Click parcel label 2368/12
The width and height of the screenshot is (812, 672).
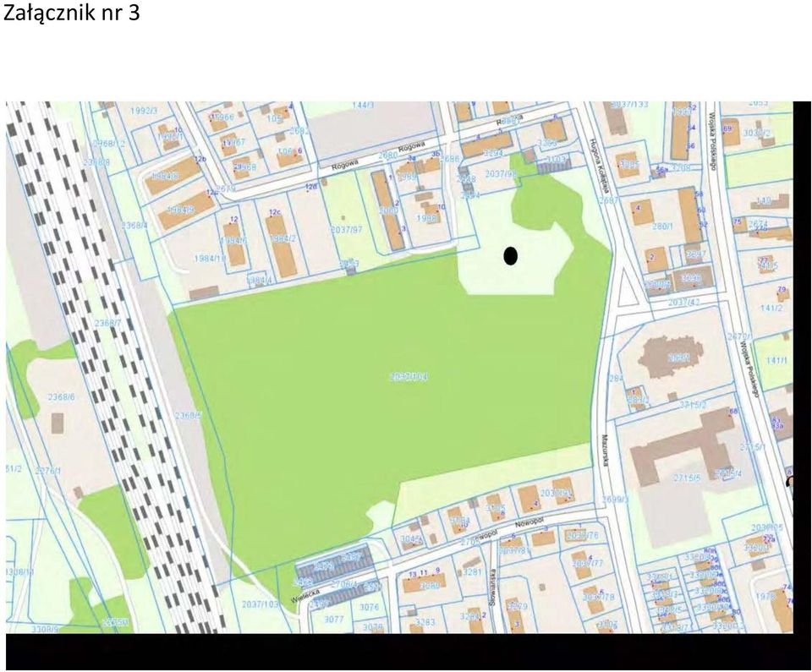coord(109,143)
